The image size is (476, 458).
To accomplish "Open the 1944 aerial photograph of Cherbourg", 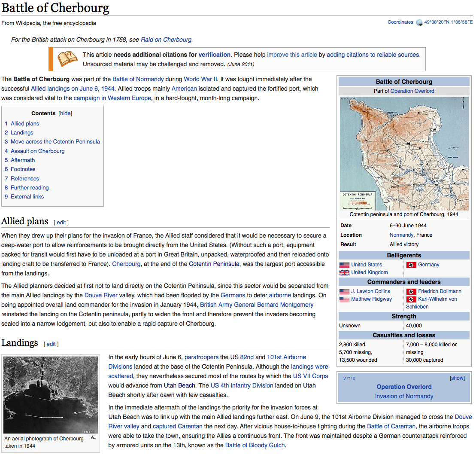I will click(51, 394).
